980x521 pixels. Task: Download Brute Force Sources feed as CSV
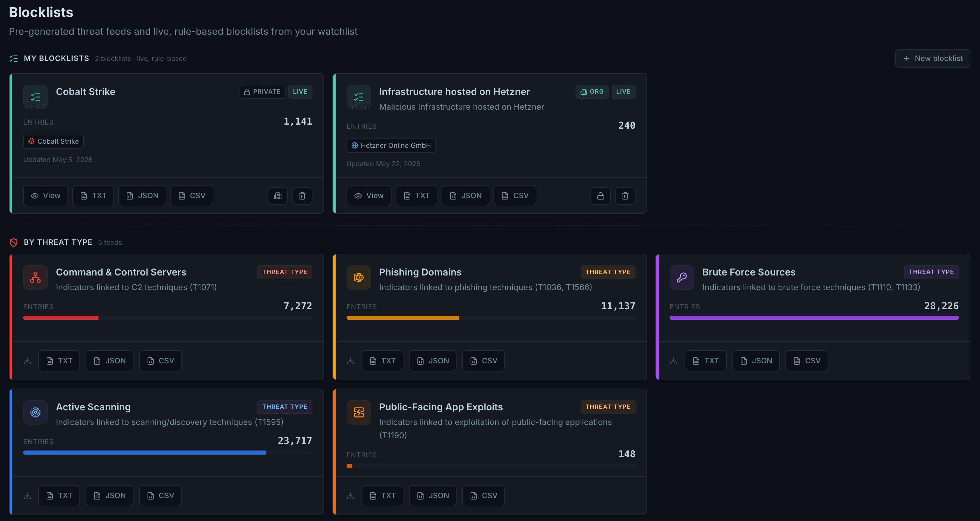coord(807,361)
